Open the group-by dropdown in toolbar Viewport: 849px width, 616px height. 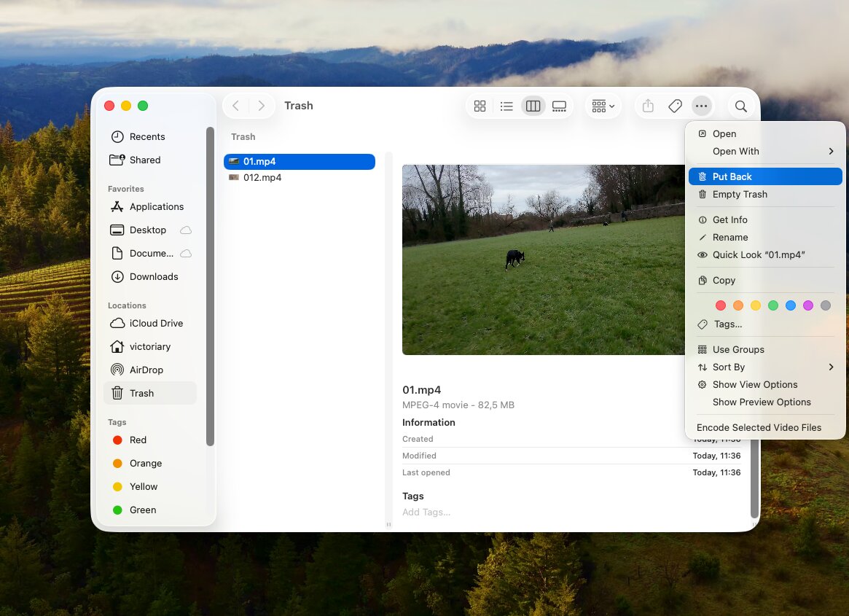(x=603, y=106)
